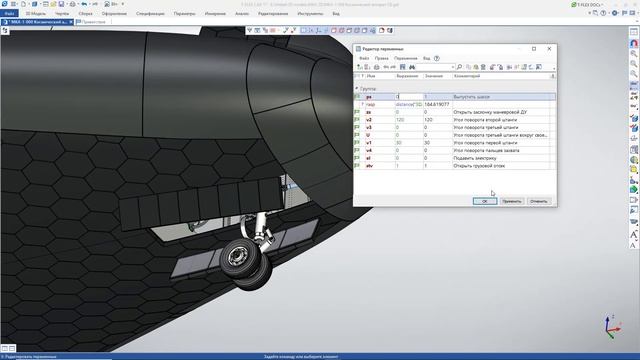Viewport: 640px width, 360px height.
Task: Open the Инструменты ribbon tab
Action: [310, 13]
